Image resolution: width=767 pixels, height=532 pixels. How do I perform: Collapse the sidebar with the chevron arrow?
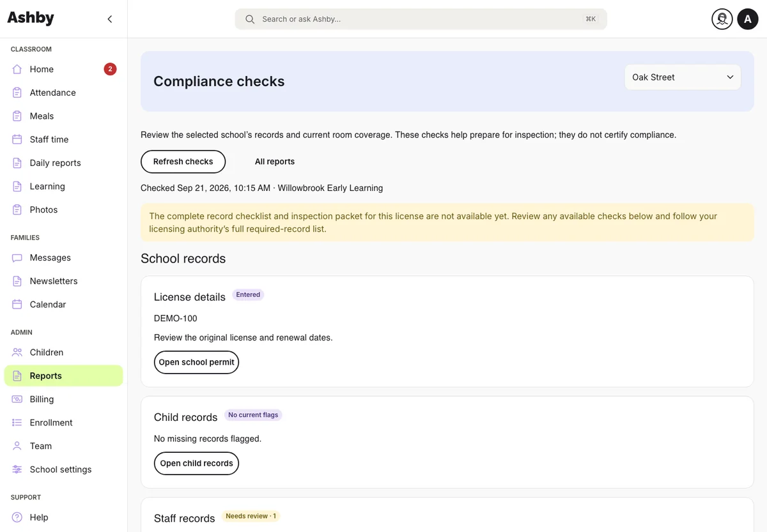[110, 19]
